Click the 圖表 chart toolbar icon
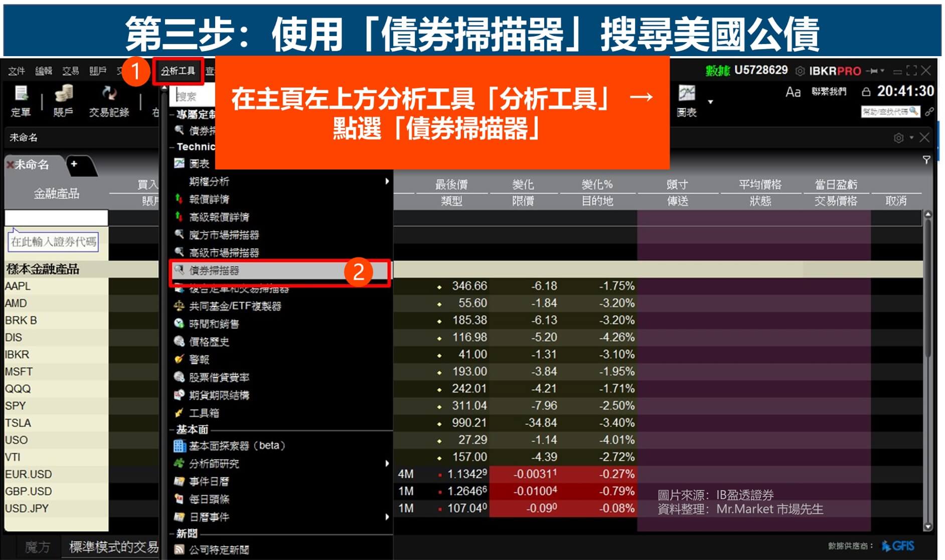The width and height of the screenshot is (945, 560). [687, 101]
